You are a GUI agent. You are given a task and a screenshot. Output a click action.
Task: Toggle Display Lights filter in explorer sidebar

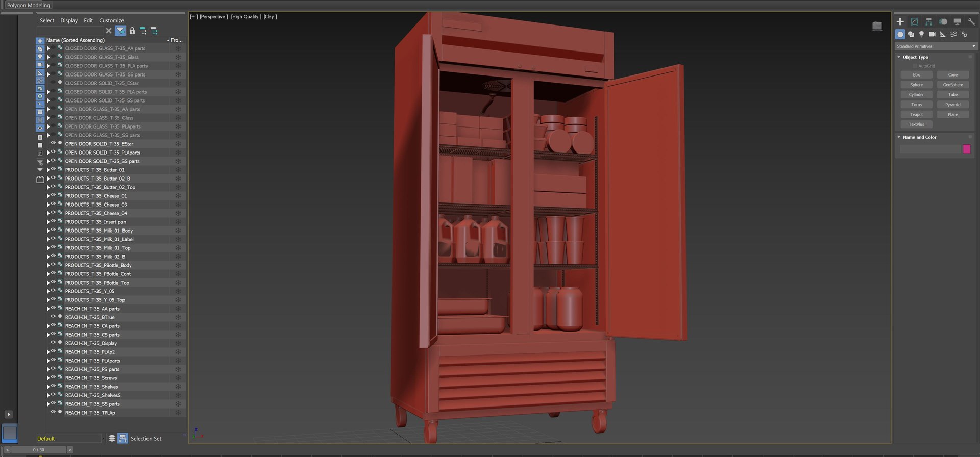(x=40, y=57)
